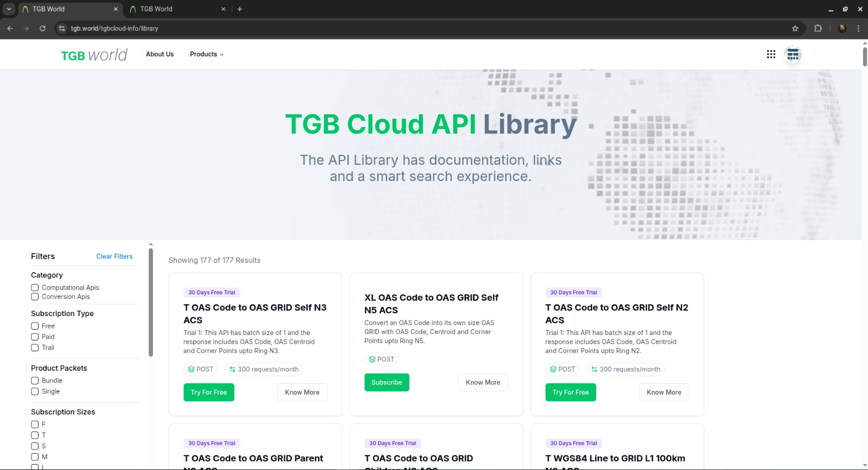Click 300 requests/month badge on Self N2 card
This screenshot has height=470, width=868.
pos(626,369)
